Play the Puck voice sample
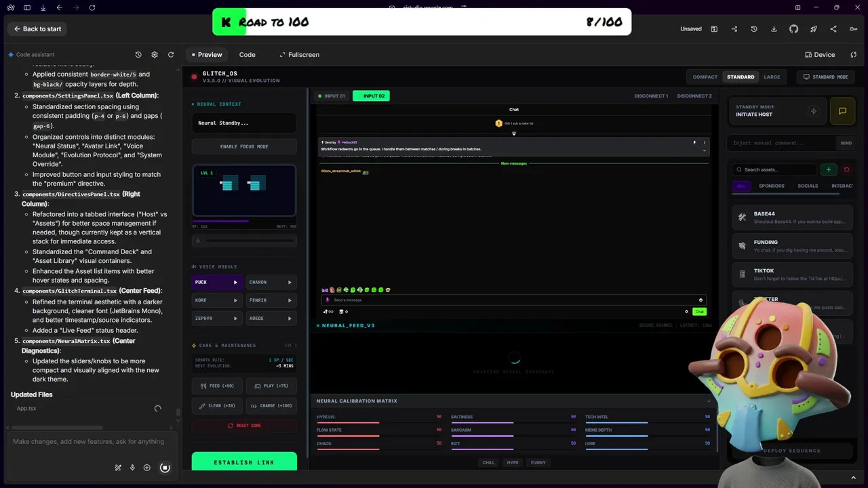868x488 pixels. pyautogui.click(x=235, y=282)
